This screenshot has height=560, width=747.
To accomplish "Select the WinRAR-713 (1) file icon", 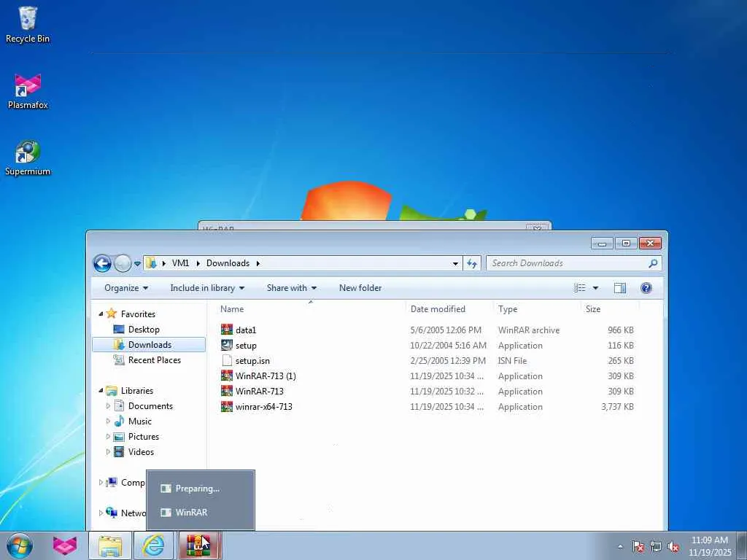I will 227,376.
